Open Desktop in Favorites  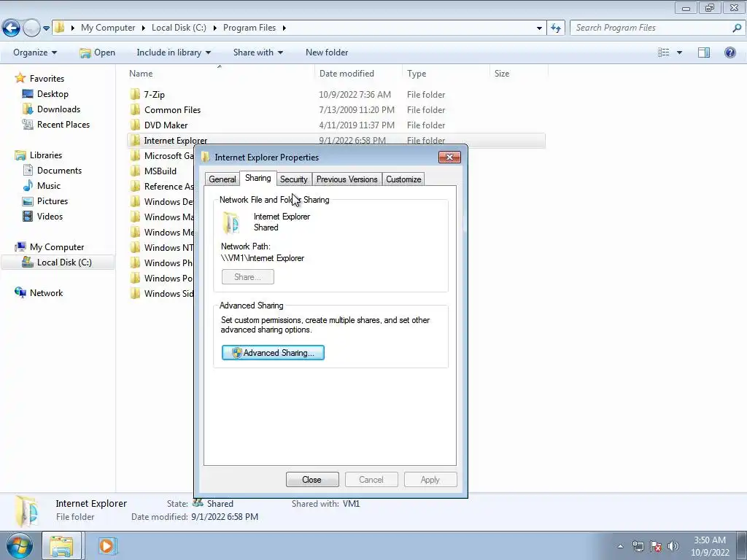(45, 94)
